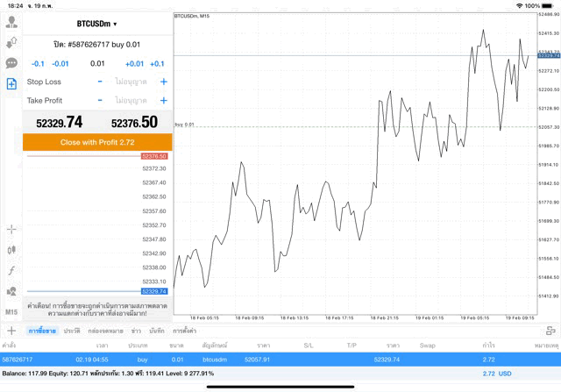Image resolution: width=561 pixels, height=392 pixels.
Task: Select the crosshair tool in sidebar
Action: pos(11,229)
